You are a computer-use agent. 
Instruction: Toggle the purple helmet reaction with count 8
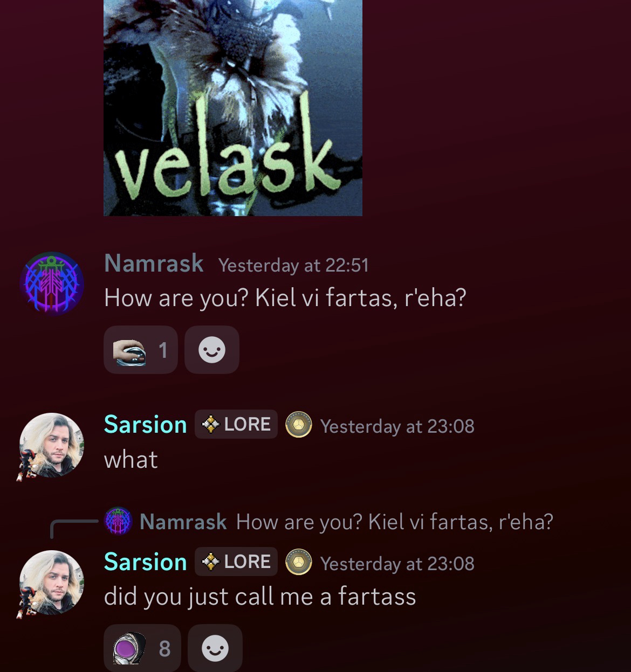pyautogui.click(x=142, y=648)
